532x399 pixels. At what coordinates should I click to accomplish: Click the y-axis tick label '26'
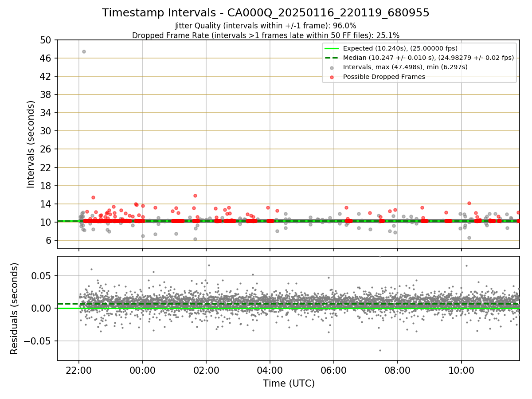pyautogui.click(x=46, y=149)
